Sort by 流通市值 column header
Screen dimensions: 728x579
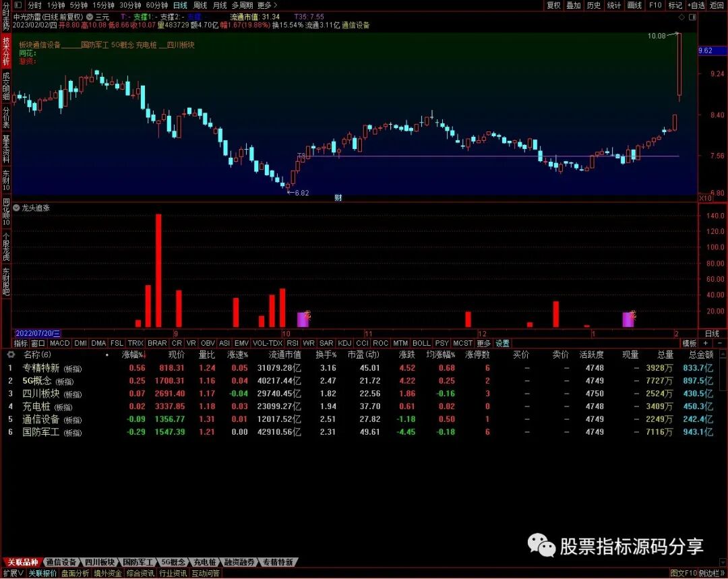click(x=284, y=355)
